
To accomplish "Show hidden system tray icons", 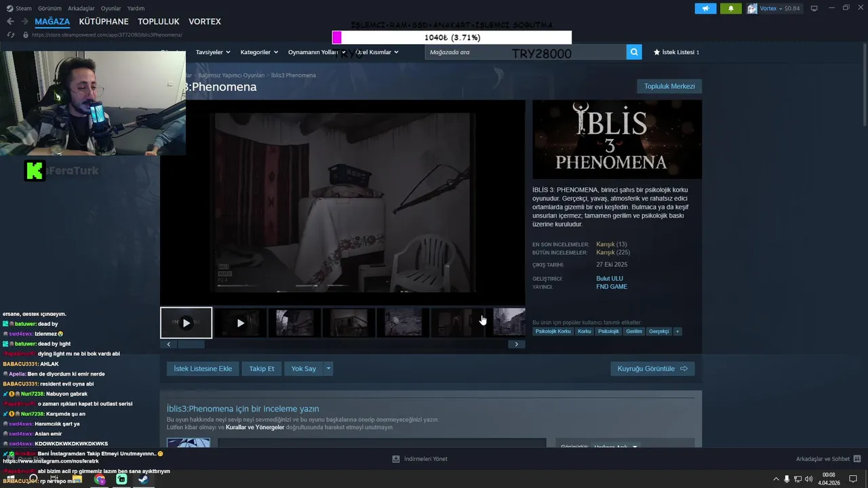I will 776,479.
